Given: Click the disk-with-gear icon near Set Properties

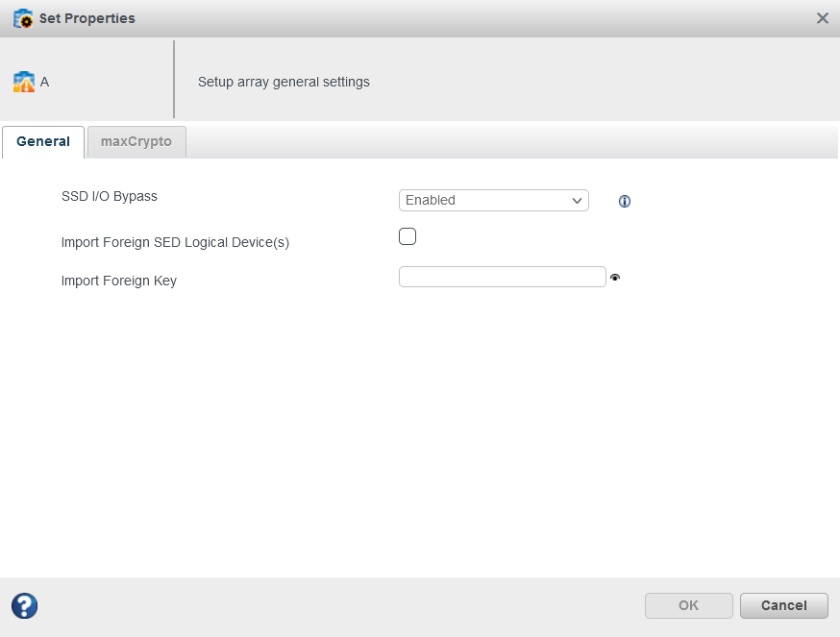Looking at the screenshot, I should click(21, 18).
